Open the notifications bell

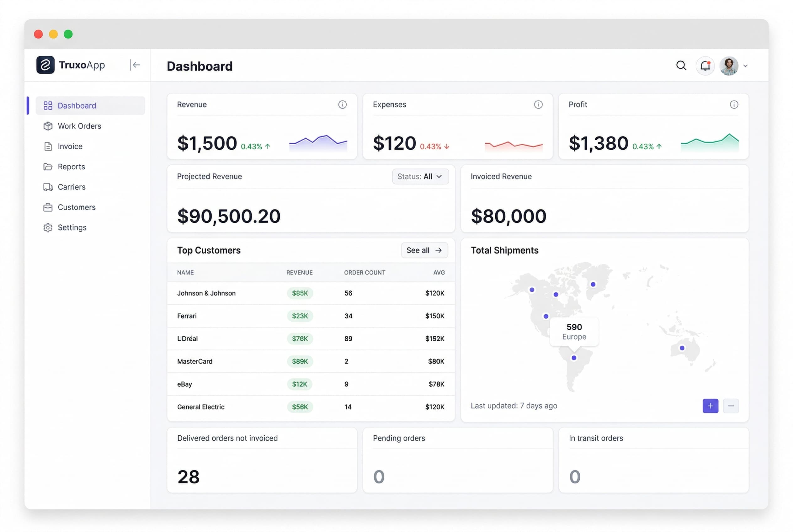pos(705,66)
